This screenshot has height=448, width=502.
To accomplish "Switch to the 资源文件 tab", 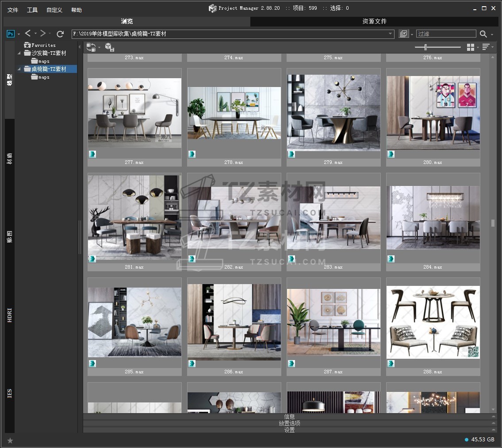I will (374, 21).
